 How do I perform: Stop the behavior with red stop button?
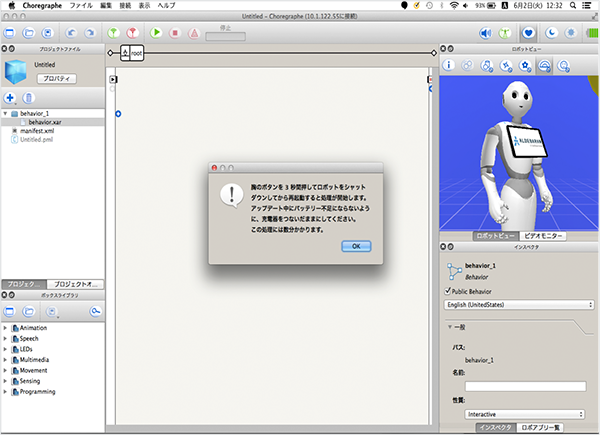(x=175, y=33)
